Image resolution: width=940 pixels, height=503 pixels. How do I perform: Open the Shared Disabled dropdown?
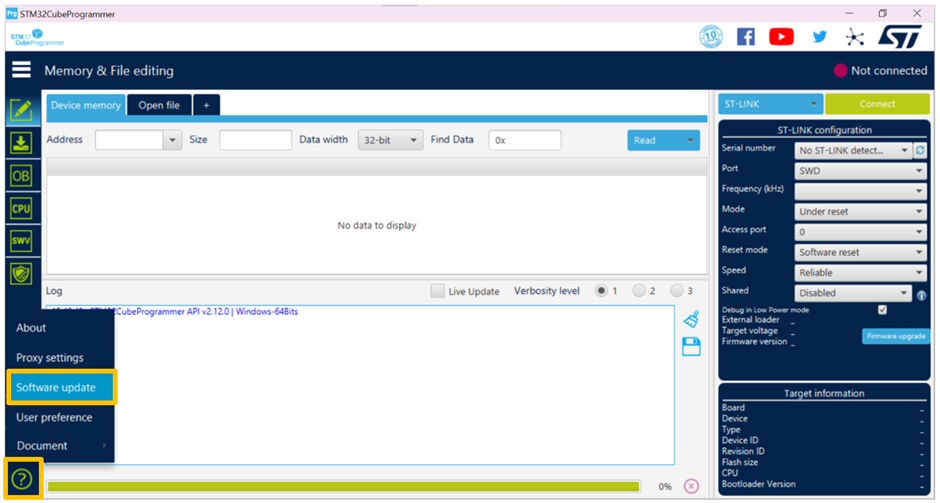click(853, 293)
